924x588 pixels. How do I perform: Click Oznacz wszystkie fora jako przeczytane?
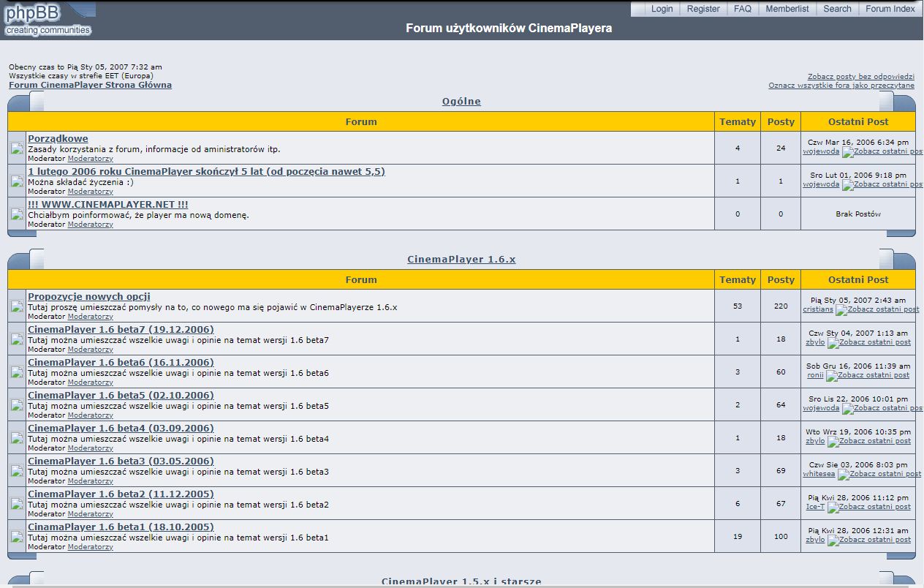point(841,86)
